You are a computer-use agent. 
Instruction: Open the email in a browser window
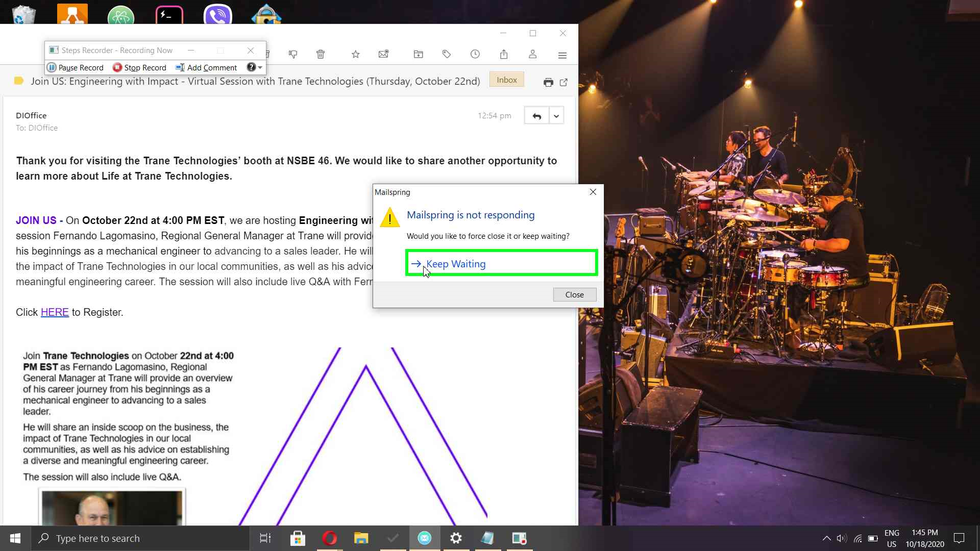pos(563,82)
